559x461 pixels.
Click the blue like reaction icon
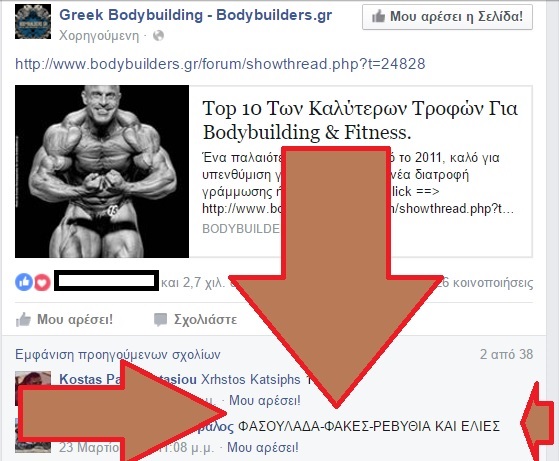[x=24, y=282]
